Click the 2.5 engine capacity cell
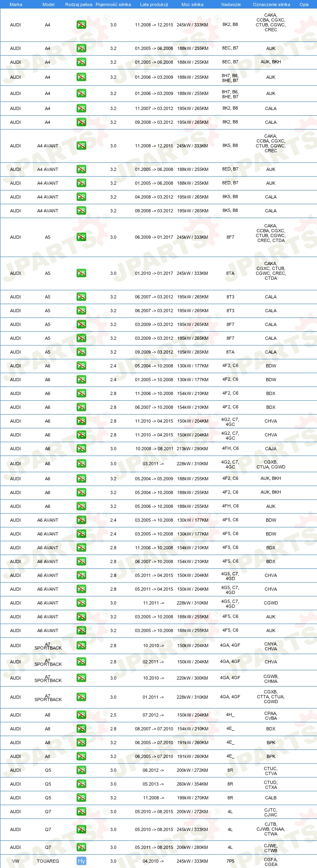The height and width of the screenshot is (868, 317). click(113, 715)
